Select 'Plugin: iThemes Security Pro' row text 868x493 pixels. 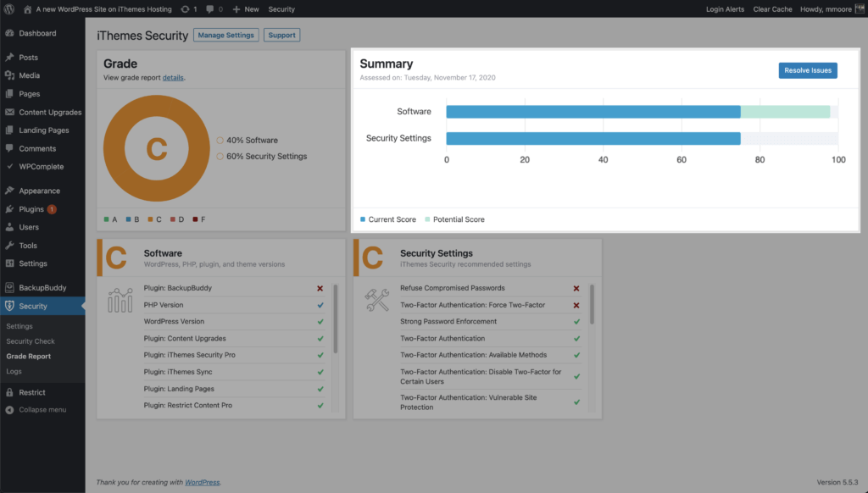[189, 355]
